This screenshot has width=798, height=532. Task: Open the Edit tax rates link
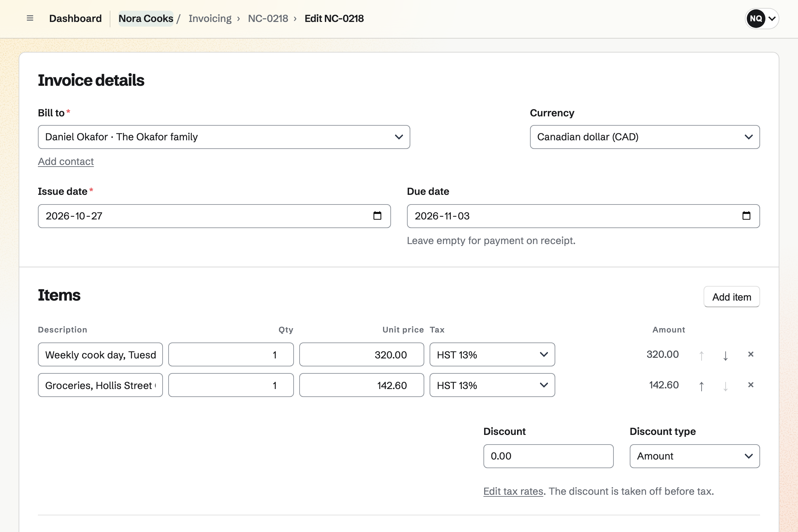coord(513,491)
